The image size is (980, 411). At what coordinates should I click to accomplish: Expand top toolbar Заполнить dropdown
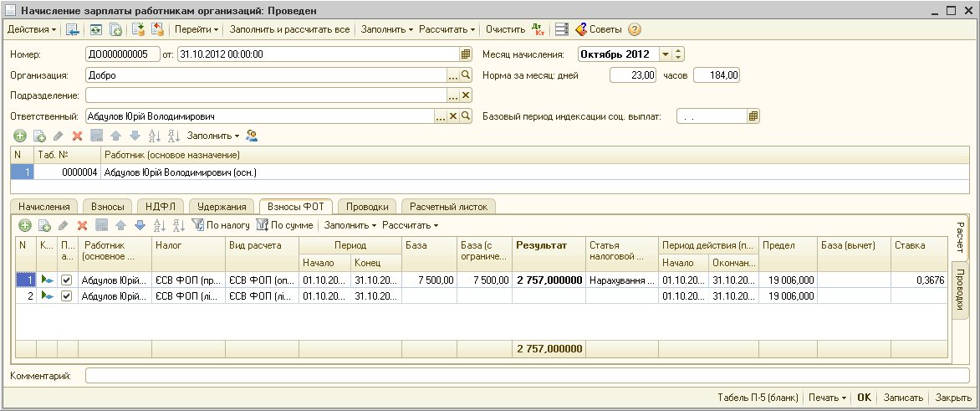coord(387,29)
